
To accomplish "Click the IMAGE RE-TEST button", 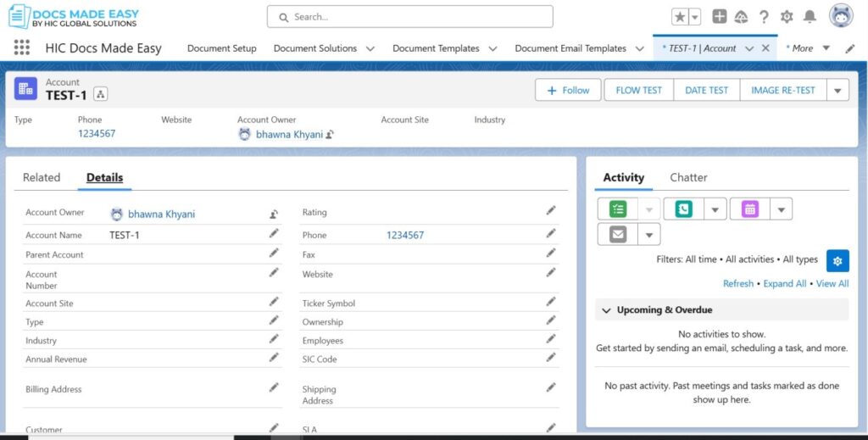I will click(x=782, y=90).
